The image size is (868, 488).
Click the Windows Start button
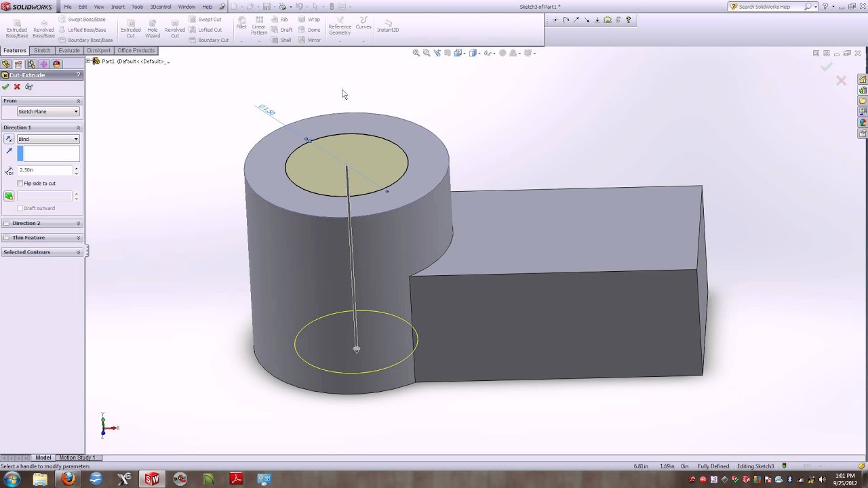(x=12, y=479)
